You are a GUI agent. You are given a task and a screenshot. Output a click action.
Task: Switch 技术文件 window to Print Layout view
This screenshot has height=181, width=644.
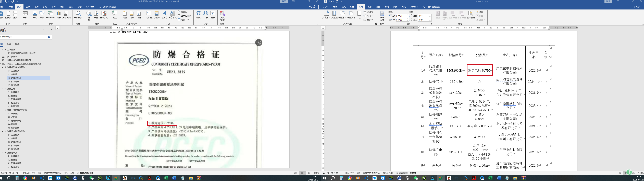coord(302,173)
